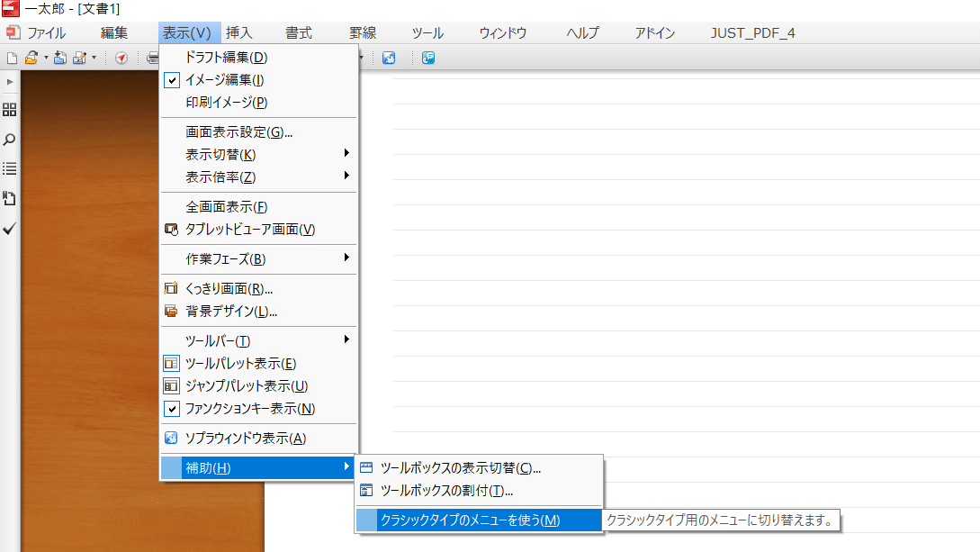Open 背景デザイン(L)... dialog
Viewport: 980px width, 552px height.
[258, 312]
